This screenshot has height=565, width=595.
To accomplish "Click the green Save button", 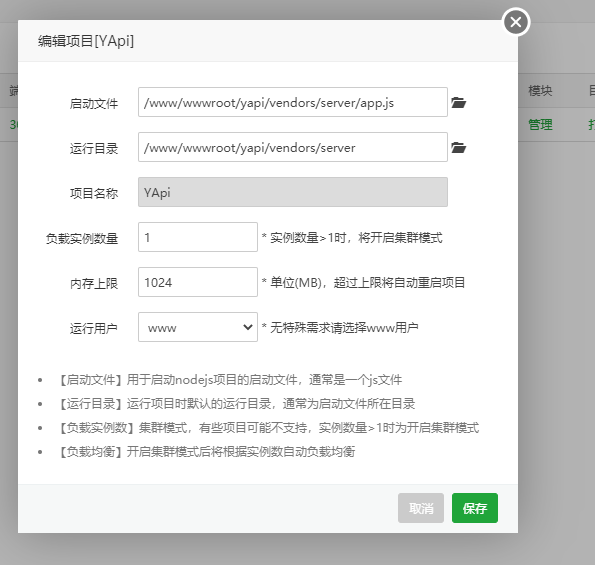I will click(475, 508).
